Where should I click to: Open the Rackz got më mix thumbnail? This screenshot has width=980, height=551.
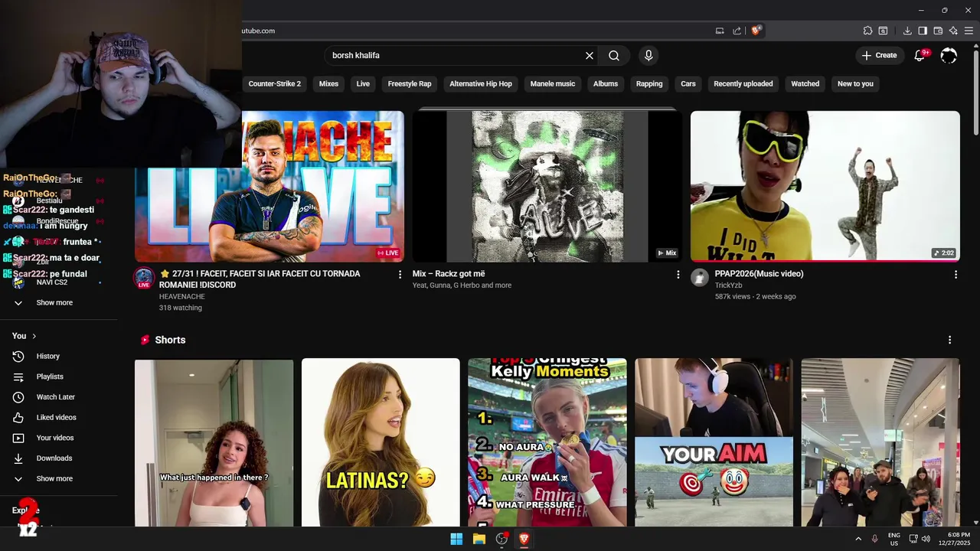click(547, 186)
